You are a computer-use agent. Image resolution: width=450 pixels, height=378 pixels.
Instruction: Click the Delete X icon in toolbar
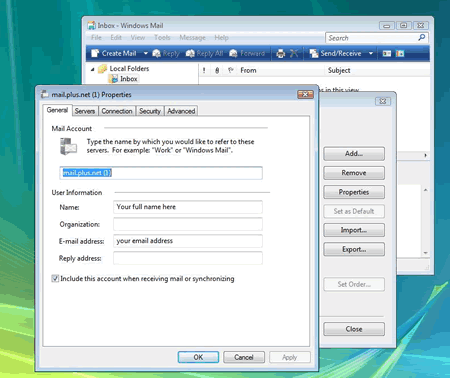(294, 53)
